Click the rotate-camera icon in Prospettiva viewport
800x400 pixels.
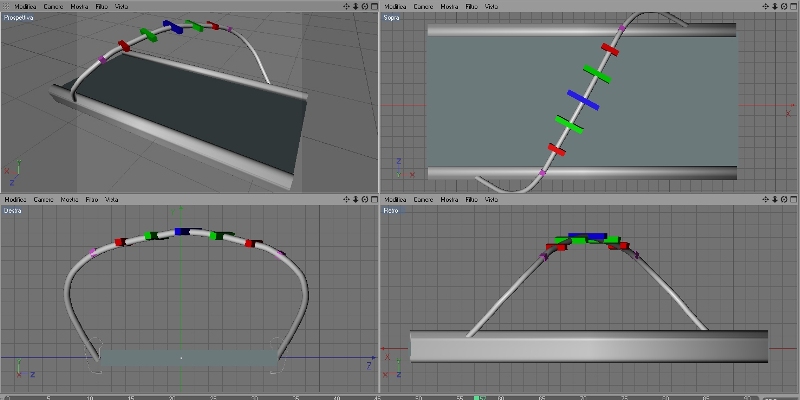click(x=365, y=6)
